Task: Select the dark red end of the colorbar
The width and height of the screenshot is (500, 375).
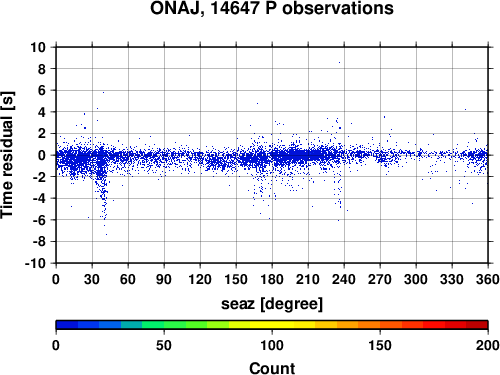Action: (x=477, y=324)
